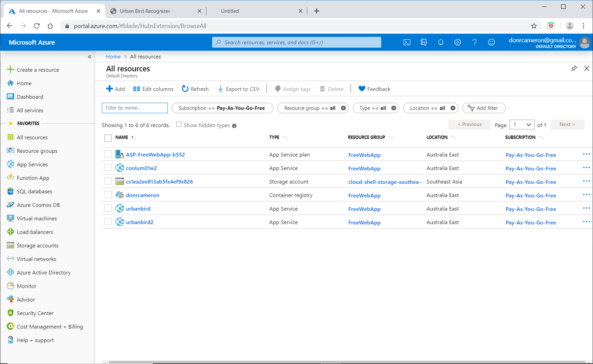Open Directory + subscription filter icon

click(x=424, y=42)
